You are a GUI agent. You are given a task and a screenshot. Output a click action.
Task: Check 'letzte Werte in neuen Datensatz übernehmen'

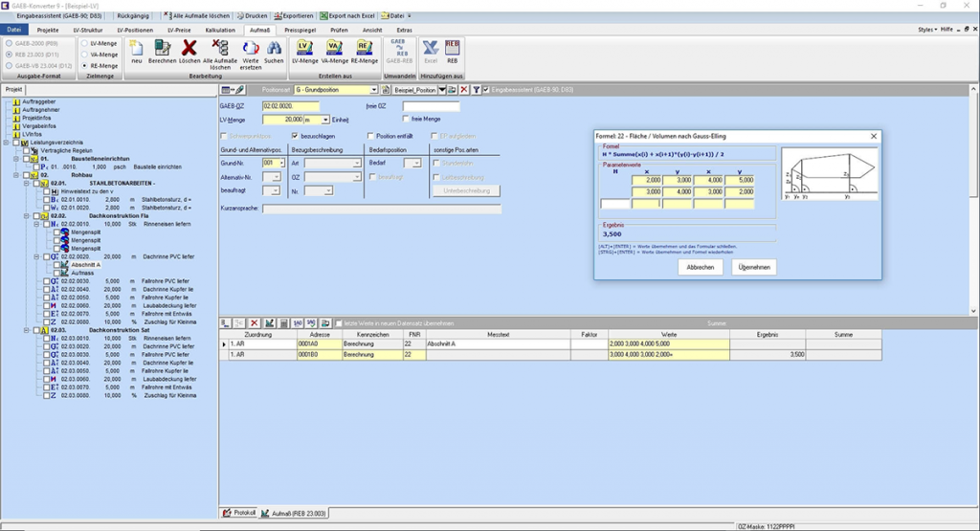339,323
